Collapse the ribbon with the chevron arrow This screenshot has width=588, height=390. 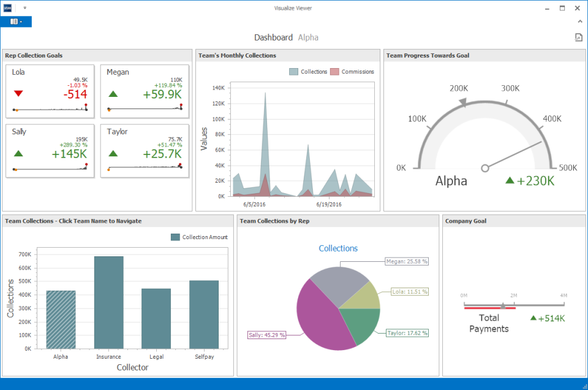pyautogui.click(x=579, y=20)
